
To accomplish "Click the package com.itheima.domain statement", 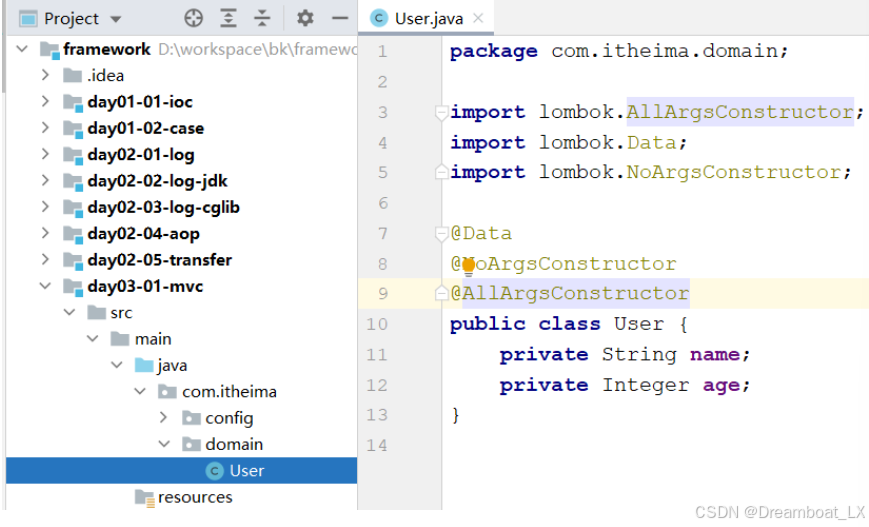I will (x=618, y=51).
